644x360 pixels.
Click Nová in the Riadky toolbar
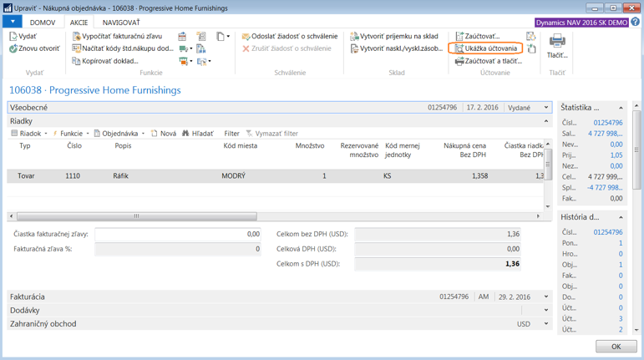point(164,134)
